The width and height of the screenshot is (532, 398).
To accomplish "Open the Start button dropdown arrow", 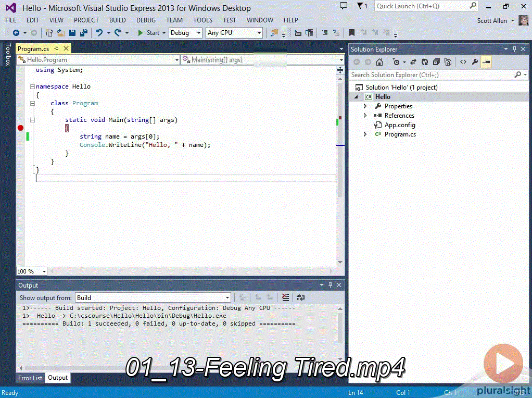I will (x=164, y=33).
